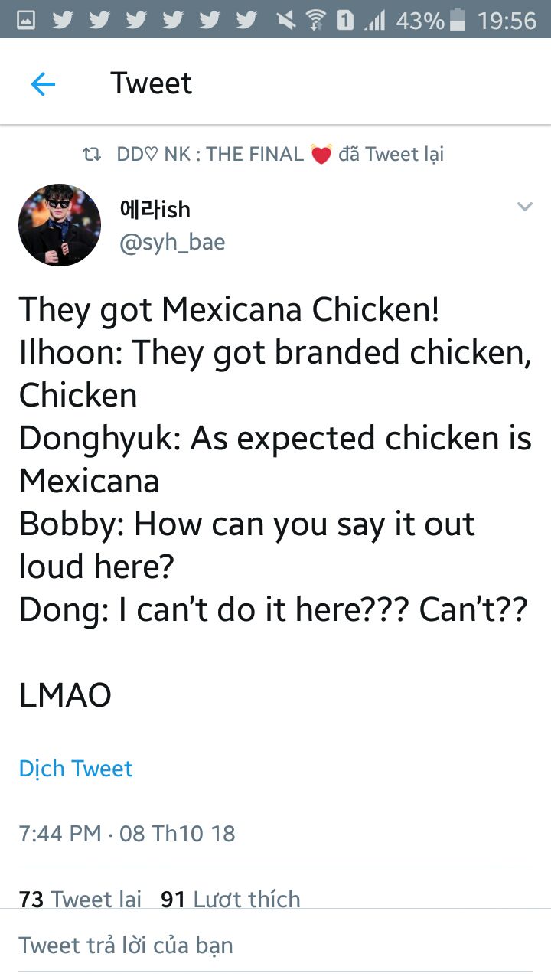Screen dimensions: 551x980
Task: Click the Dịch Tweet translate link
Action: [76, 768]
